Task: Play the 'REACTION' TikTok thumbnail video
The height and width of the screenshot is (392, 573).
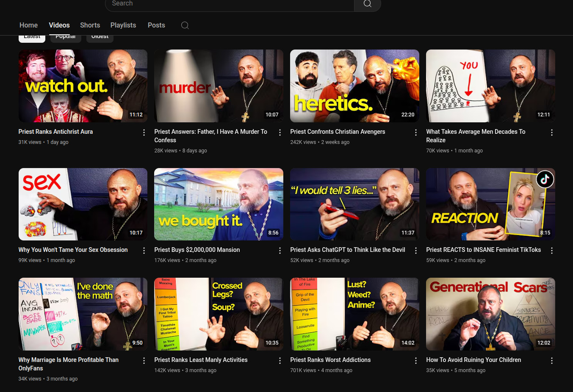Action: (490, 204)
